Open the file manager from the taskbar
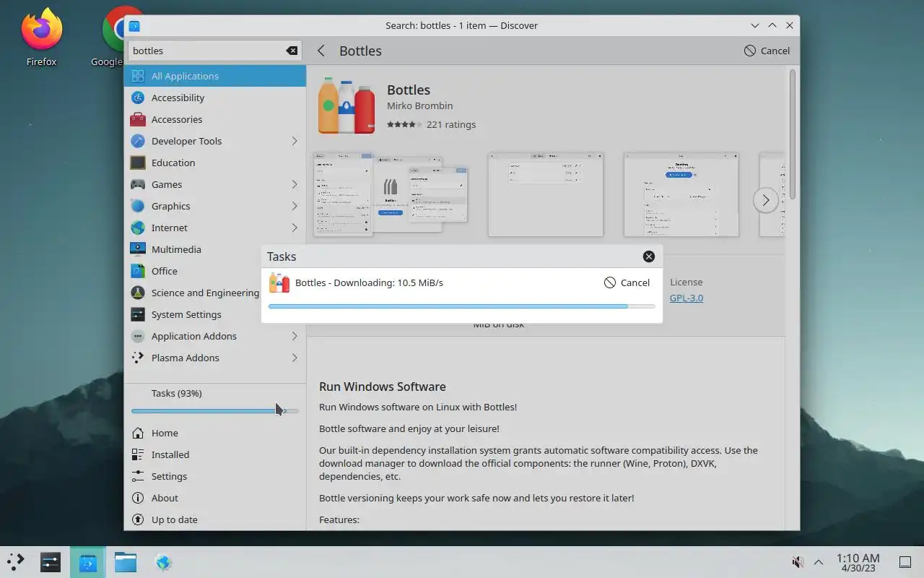Screen dimensions: 924x578 (x=126, y=561)
